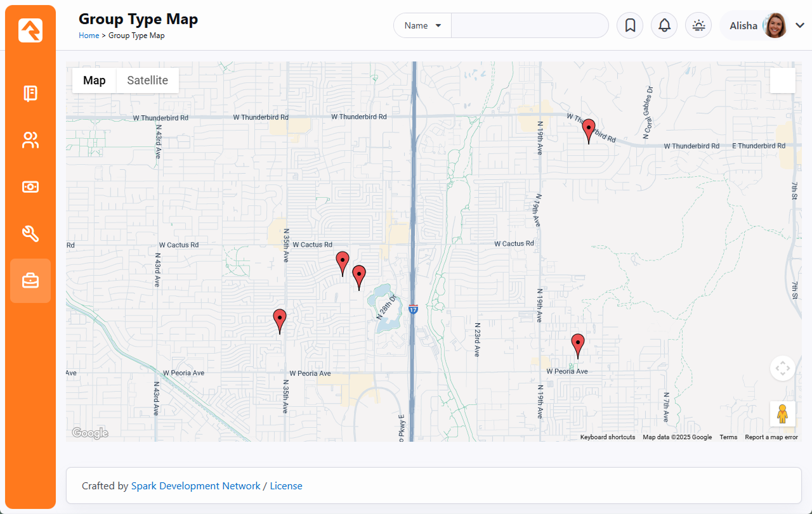Switch map to Satellite view
The height and width of the screenshot is (514, 812).
(147, 80)
